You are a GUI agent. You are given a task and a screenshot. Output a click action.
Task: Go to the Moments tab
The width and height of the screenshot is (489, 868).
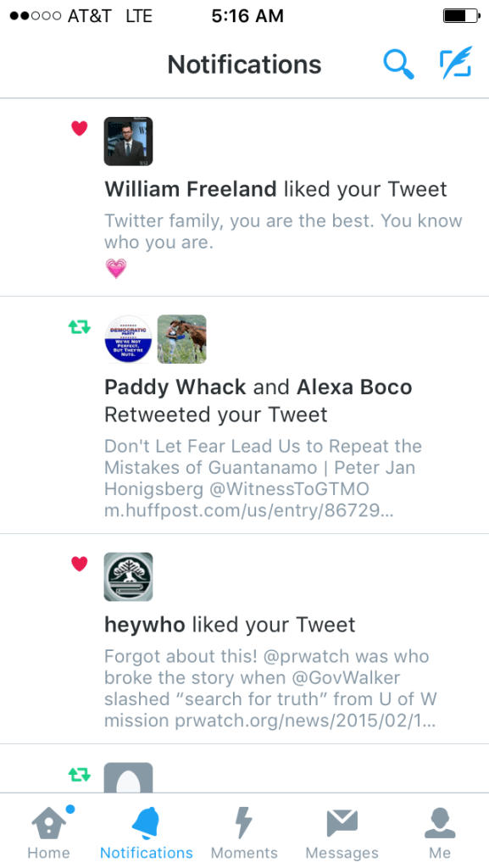(244, 832)
